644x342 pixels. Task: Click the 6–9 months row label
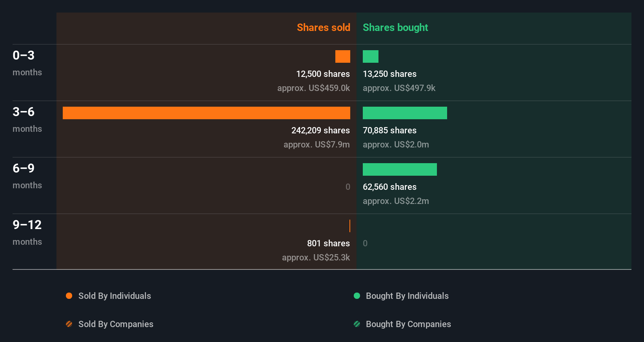pos(27,176)
